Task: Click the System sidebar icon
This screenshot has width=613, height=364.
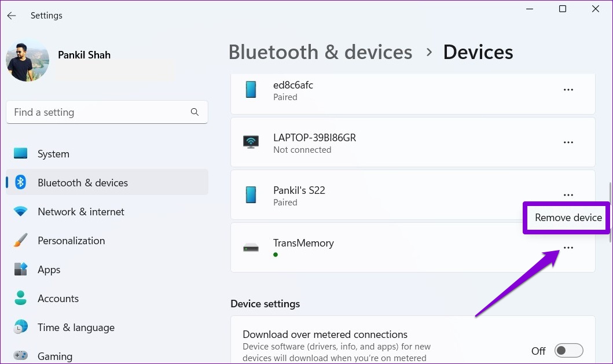Action: click(21, 153)
